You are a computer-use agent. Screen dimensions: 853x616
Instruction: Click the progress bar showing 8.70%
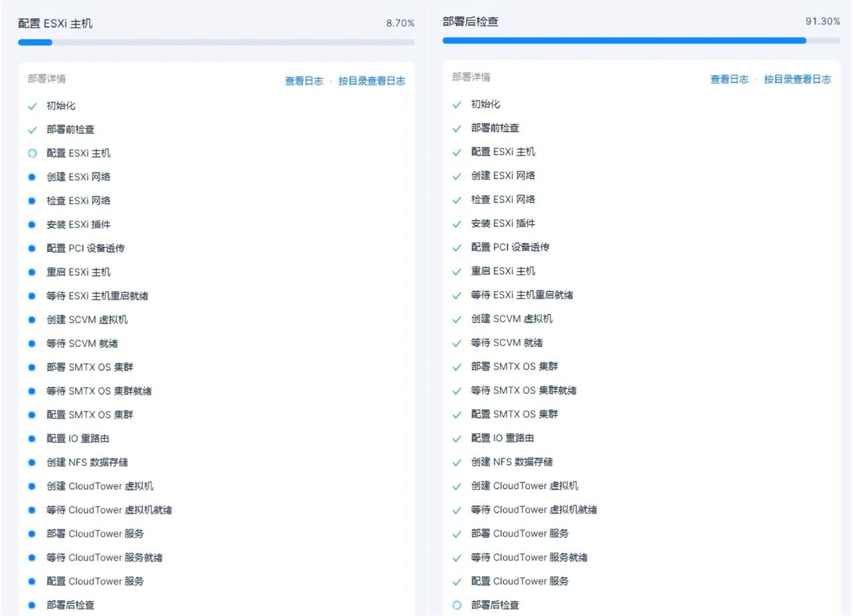216,43
